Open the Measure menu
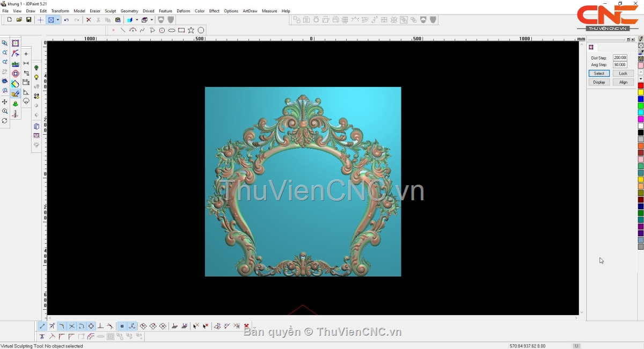Image resolution: width=644 pixels, height=349 pixels. tap(269, 11)
